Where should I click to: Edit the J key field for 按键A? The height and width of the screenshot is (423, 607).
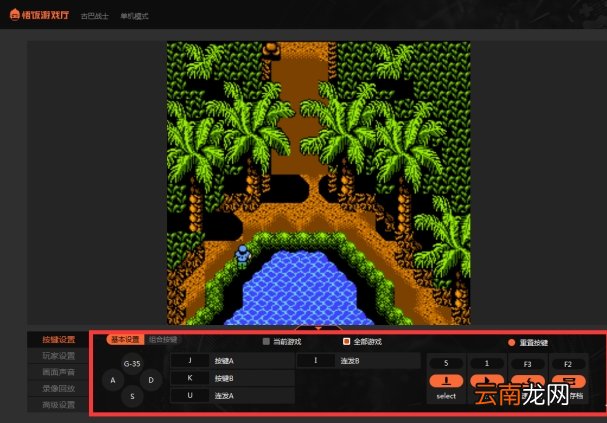point(190,360)
